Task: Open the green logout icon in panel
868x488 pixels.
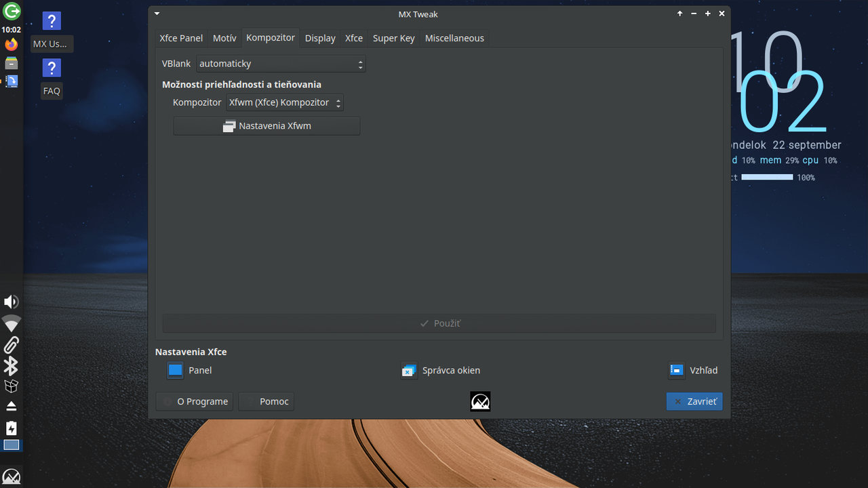Action: click(12, 11)
